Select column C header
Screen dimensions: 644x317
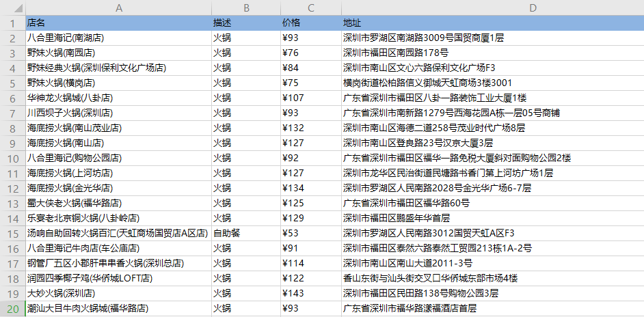311,8
